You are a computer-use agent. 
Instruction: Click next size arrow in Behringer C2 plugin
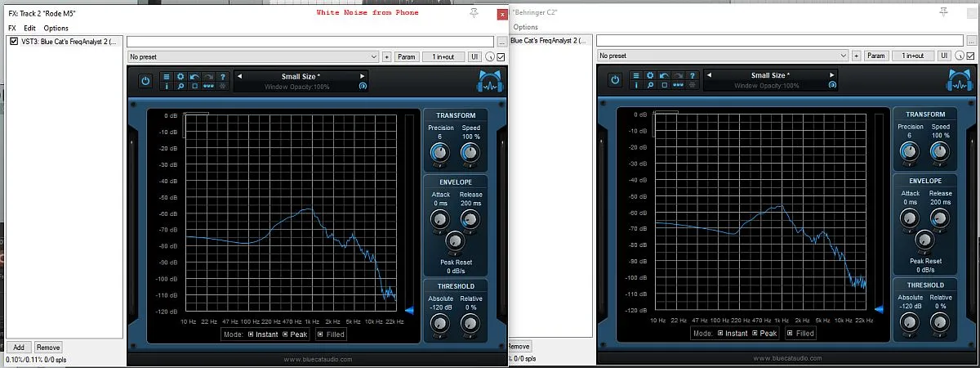(x=831, y=75)
